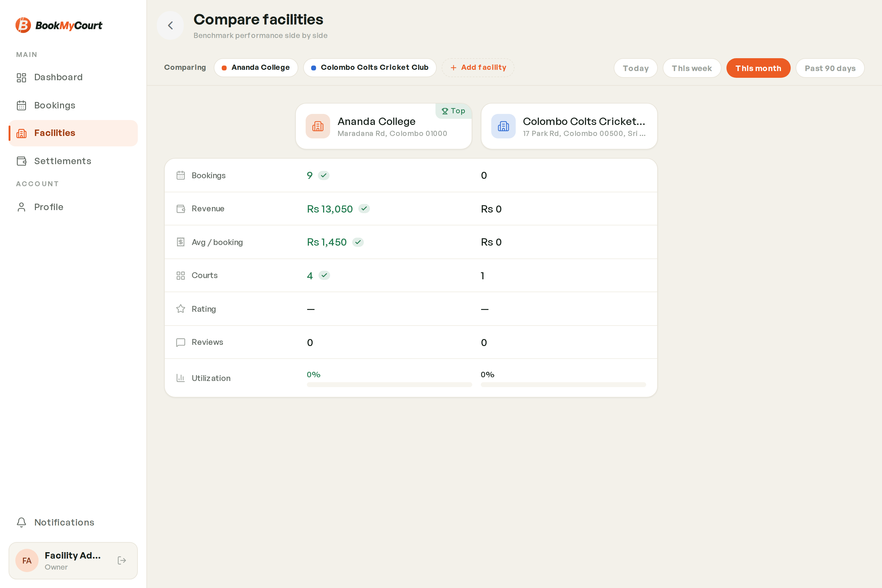Click the Utilization row label

[x=211, y=378]
